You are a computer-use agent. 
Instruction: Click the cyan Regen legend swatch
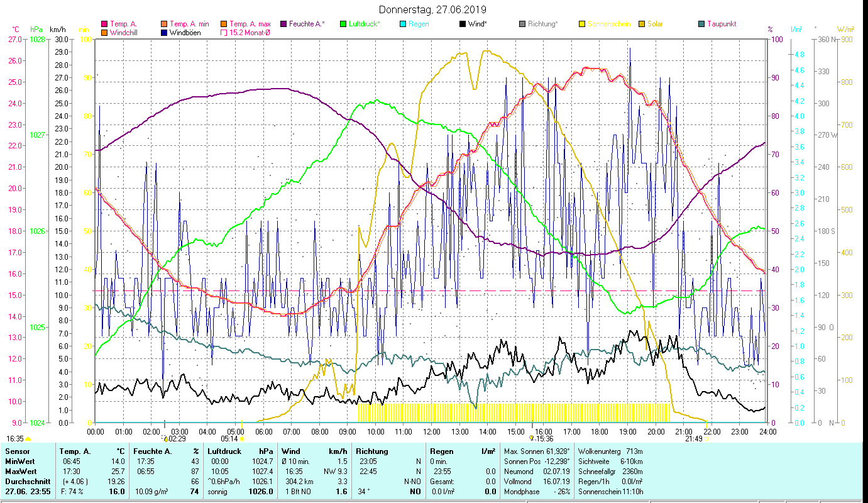403,24
